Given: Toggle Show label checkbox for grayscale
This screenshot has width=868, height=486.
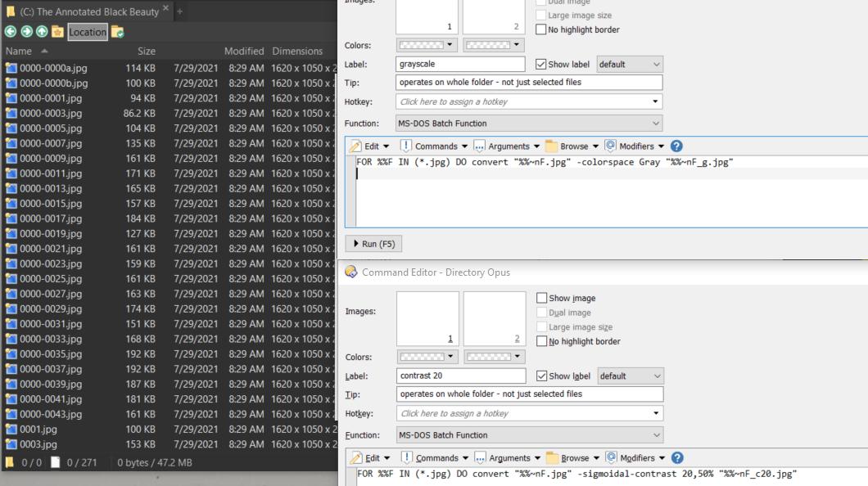Looking at the screenshot, I should coord(540,64).
